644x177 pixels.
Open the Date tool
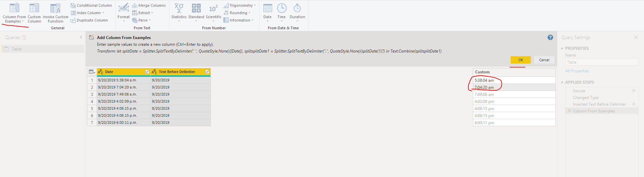(x=267, y=13)
